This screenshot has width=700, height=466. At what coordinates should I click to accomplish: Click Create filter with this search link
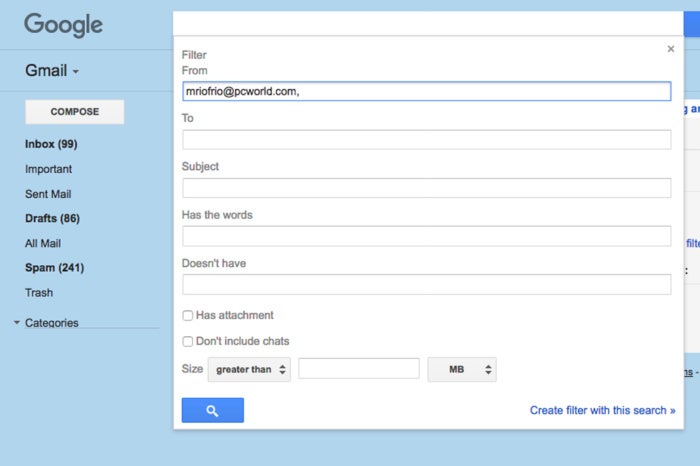(x=602, y=410)
